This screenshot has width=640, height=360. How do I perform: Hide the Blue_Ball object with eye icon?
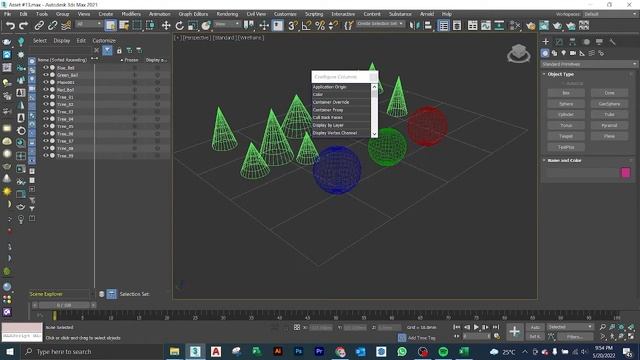click(x=46, y=68)
